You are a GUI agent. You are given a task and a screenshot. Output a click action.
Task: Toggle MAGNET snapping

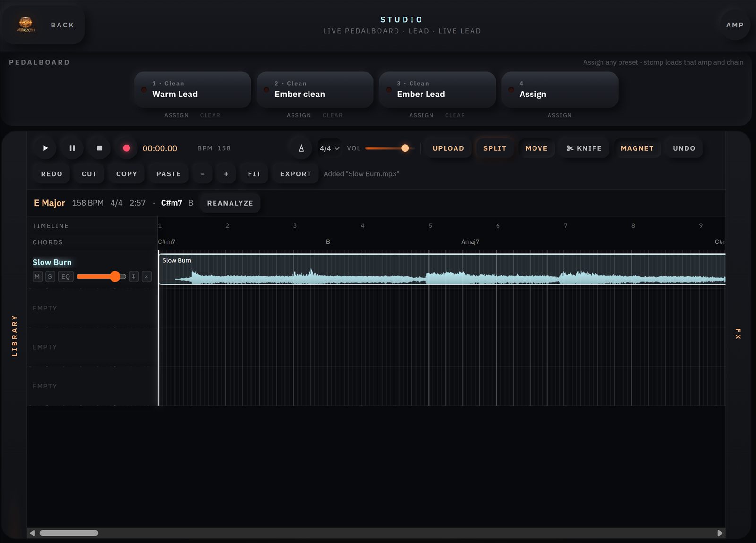tap(637, 148)
